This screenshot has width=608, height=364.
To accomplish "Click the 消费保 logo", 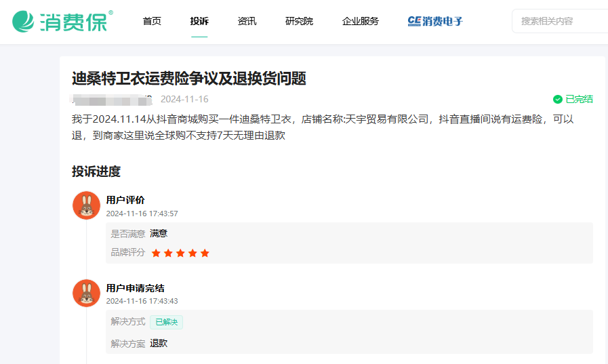I will (62, 21).
